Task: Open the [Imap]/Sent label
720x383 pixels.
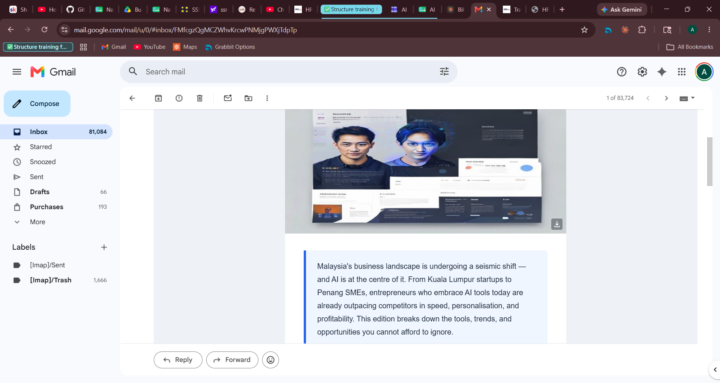Action: point(56,265)
